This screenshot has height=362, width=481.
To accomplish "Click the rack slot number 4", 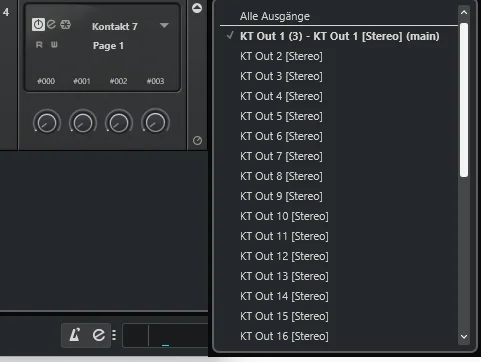I will pos(6,12).
